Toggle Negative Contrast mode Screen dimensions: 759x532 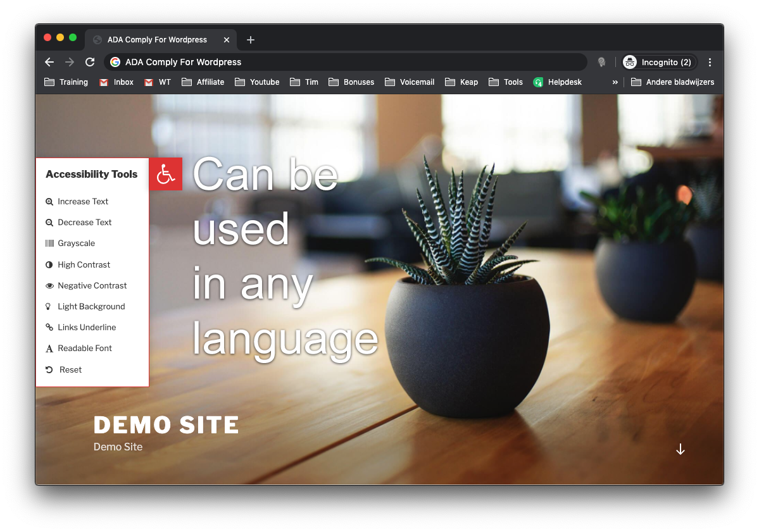point(86,286)
